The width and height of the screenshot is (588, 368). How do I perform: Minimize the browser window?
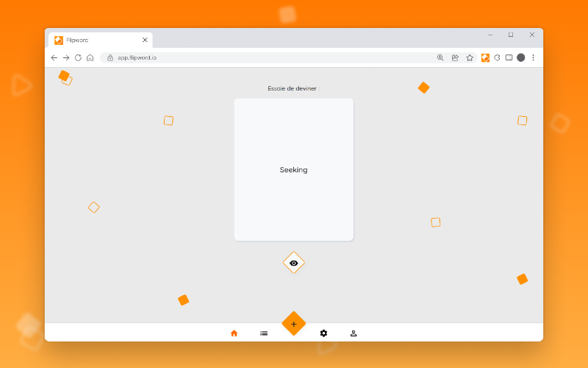490,35
